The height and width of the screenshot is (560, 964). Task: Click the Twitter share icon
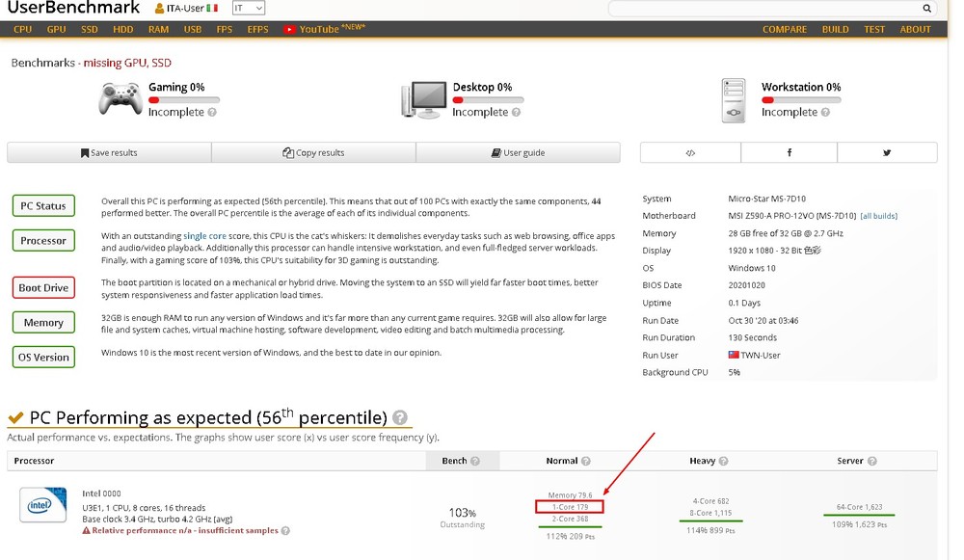point(887,152)
